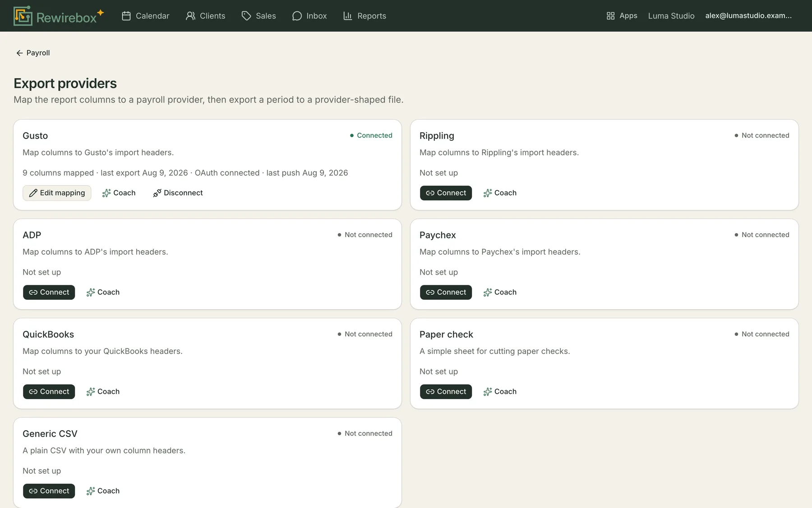Click Gusto's 9 columns mapped summary line
Viewport: 812px width, 508px height.
(x=185, y=173)
